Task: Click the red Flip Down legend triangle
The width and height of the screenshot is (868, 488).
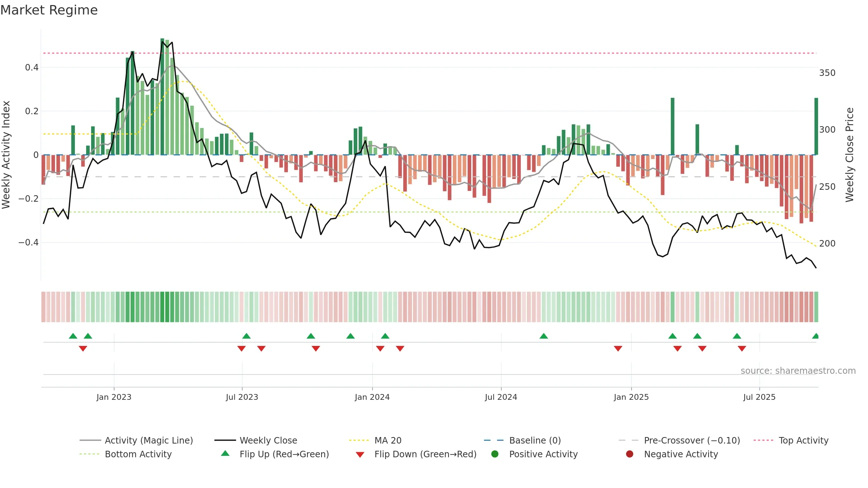Action: [x=360, y=455]
